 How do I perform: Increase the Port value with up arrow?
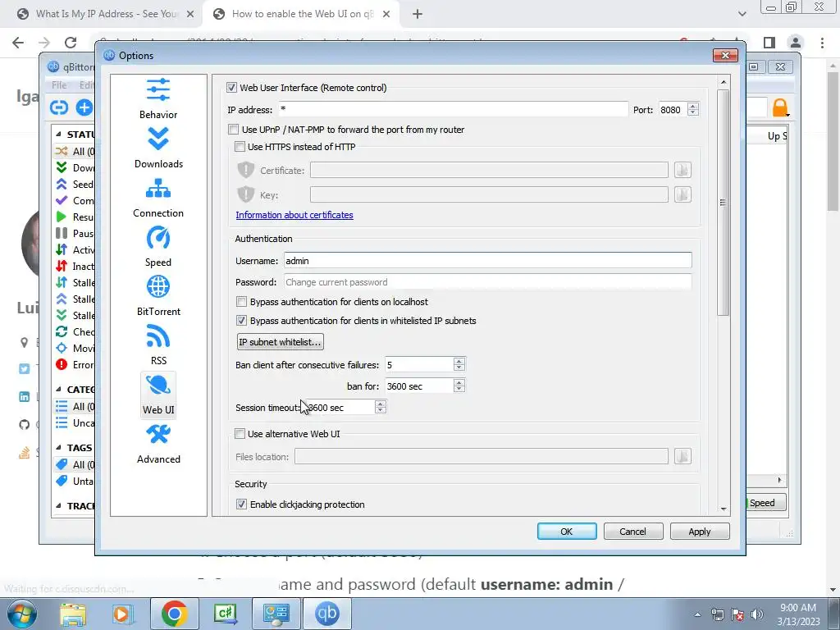pos(693,106)
